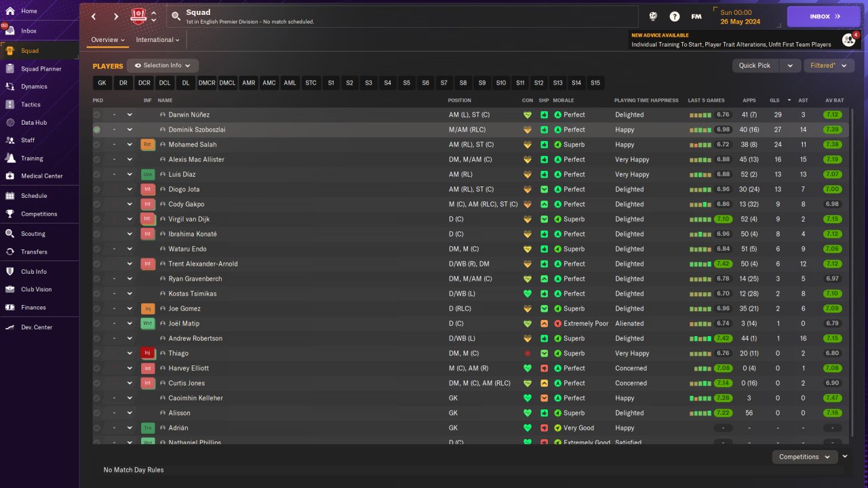Open position dropdown chevron for Darwin Núñez
The height and width of the screenshot is (488, 868).
coord(130,115)
